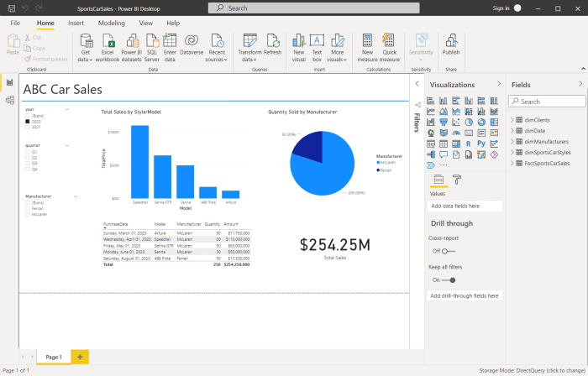This screenshot has width=588, height=376.
Task: Open the Report view from left sidebar
Action: [x=10, y=82]
